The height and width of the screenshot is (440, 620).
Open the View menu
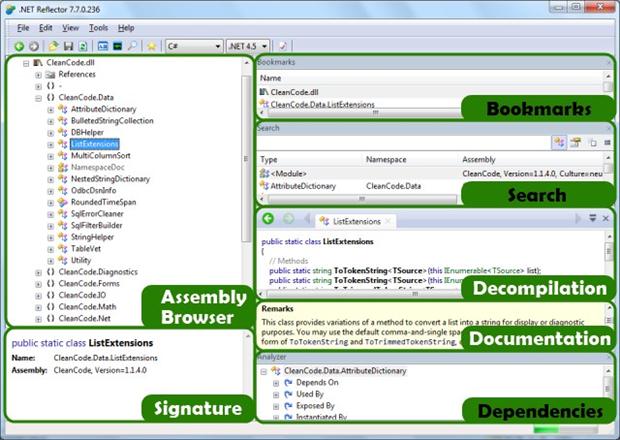[70, 28]
